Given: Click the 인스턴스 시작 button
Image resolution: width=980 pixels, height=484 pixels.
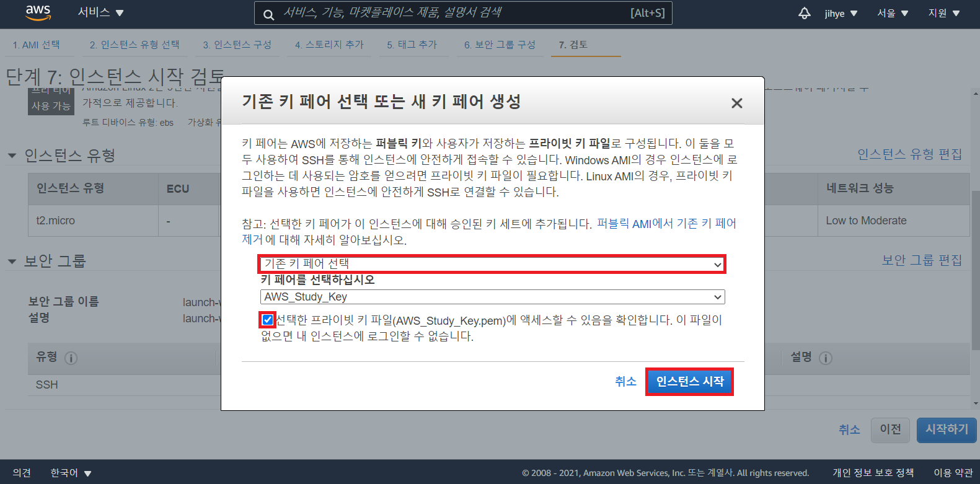Looking at the screenshot, I should (689, 382).
